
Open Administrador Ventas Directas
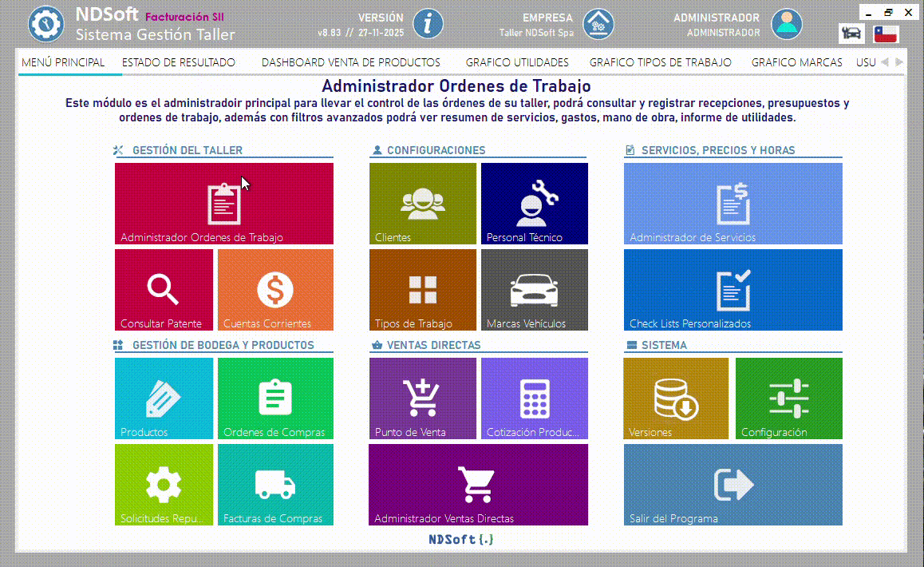point(478,485)
